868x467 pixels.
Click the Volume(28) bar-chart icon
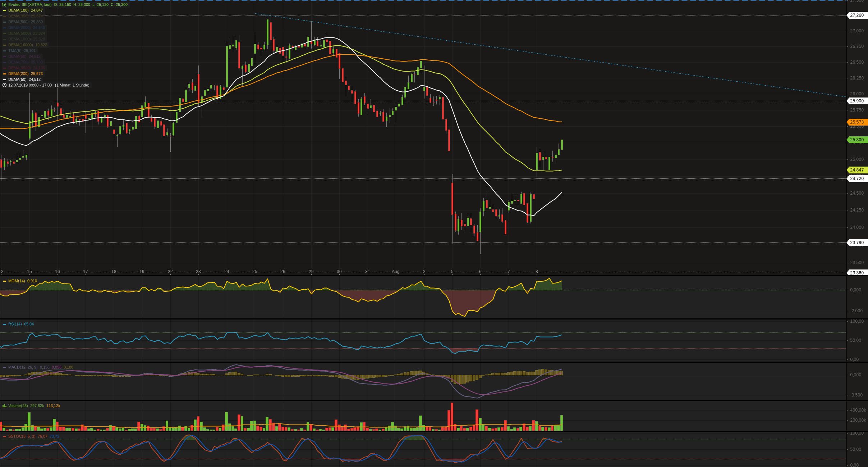coord(4,406)
